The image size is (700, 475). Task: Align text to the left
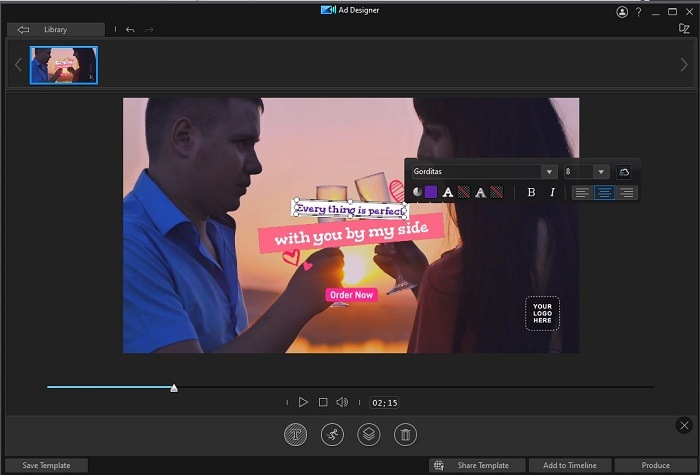point(582,192)
